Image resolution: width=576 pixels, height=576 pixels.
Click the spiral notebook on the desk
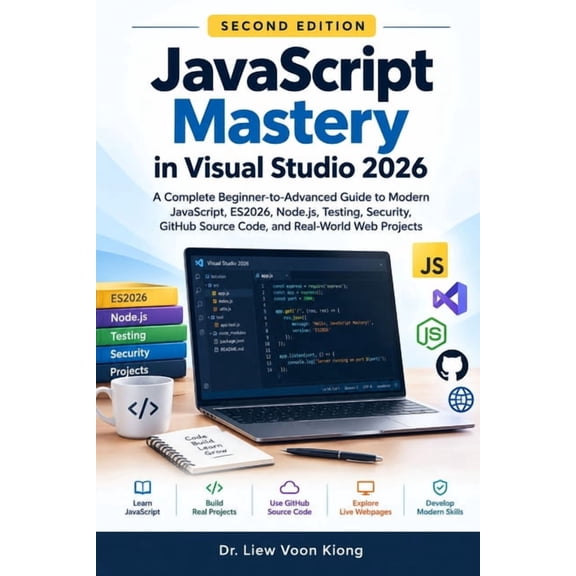[209, 449]
